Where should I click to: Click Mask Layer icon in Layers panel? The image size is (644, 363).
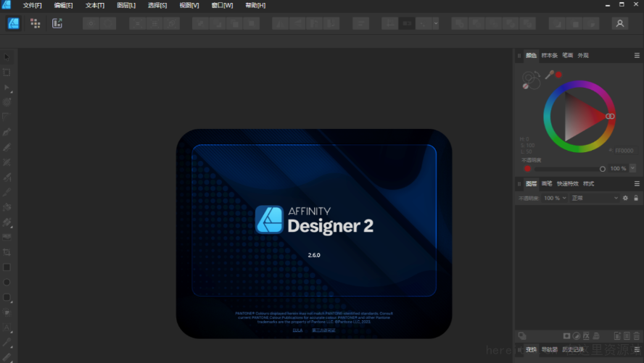click(x=567, y=336)
